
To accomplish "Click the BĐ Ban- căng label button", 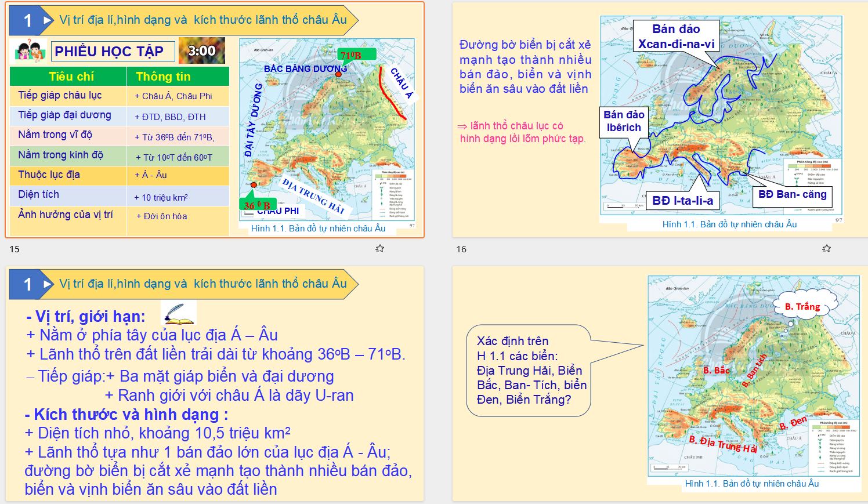I will coord(793,194).
